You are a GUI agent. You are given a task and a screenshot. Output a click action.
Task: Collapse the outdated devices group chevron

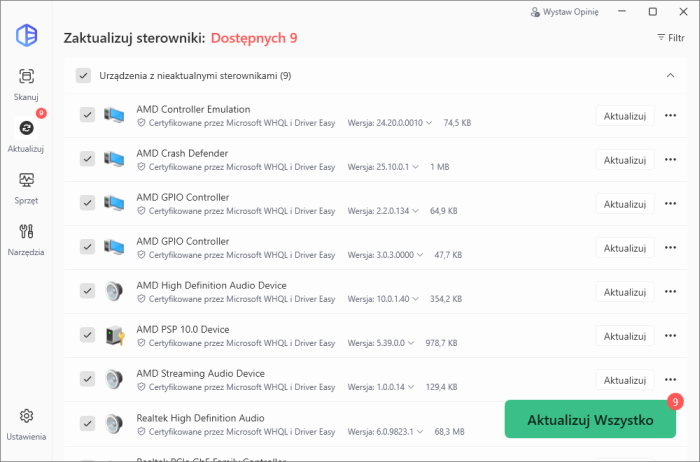point(671,75)
